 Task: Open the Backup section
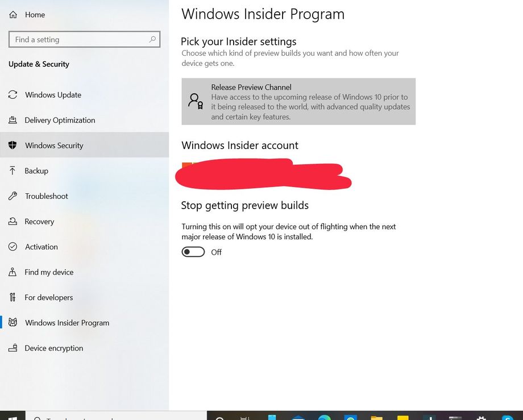pos(84,171)
